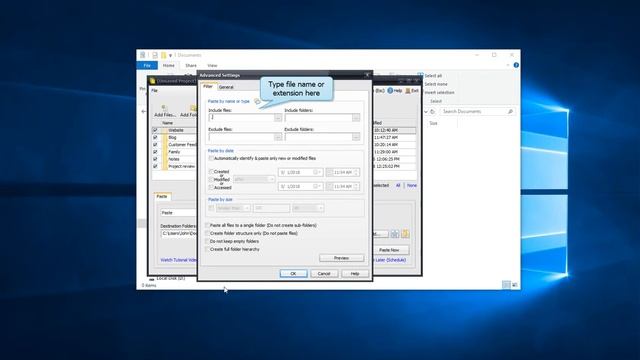
Task: Click the Exclude files input field
Action: (x=241, y=137)
